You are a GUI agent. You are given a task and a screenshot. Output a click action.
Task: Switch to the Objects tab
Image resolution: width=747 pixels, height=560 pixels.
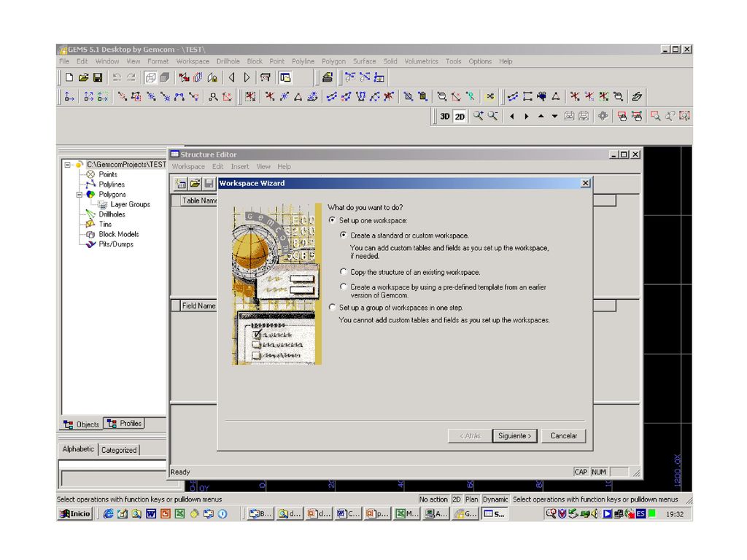coord(82,424)
